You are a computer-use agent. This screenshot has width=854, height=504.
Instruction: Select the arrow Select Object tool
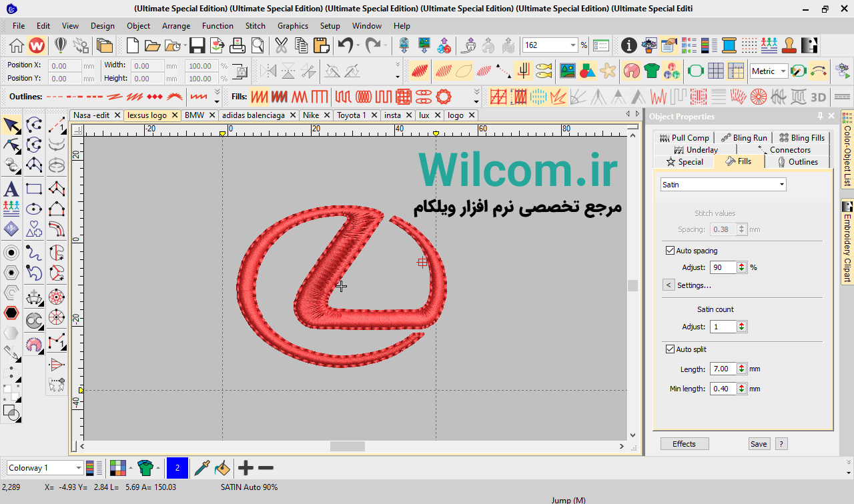(x=11, y=125)
